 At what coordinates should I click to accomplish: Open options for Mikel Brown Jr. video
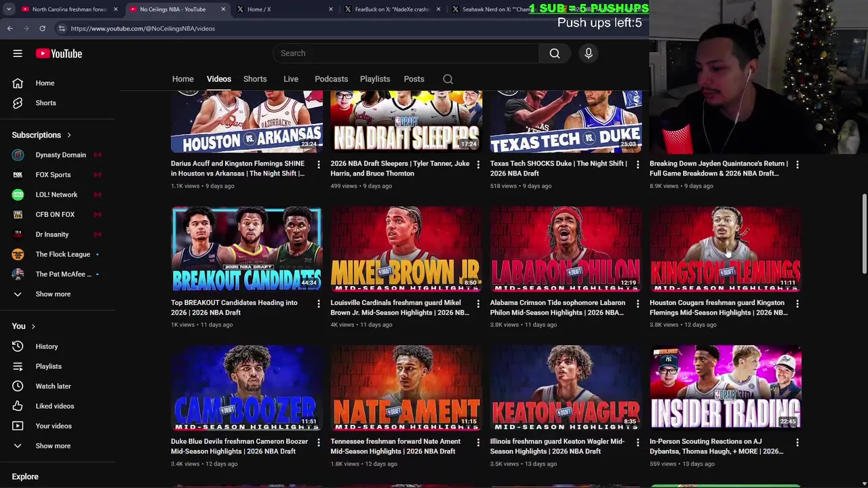click(x=478, y=304)
